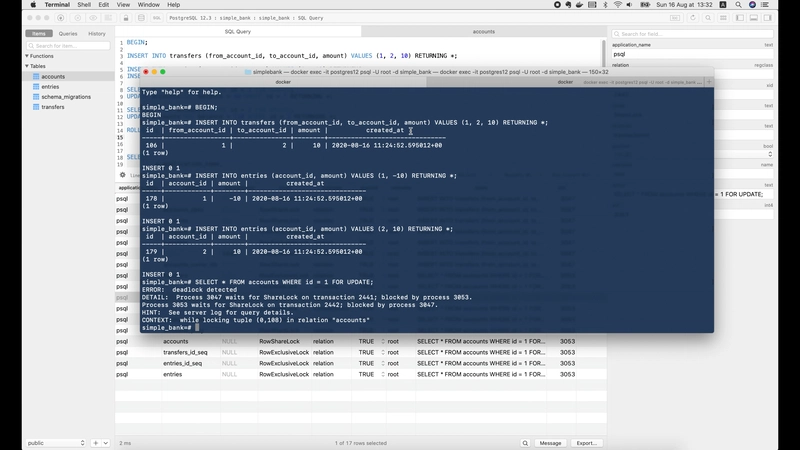Open macOS Spotlight search icon
This screenshot has width=800, height=450.
739,5
